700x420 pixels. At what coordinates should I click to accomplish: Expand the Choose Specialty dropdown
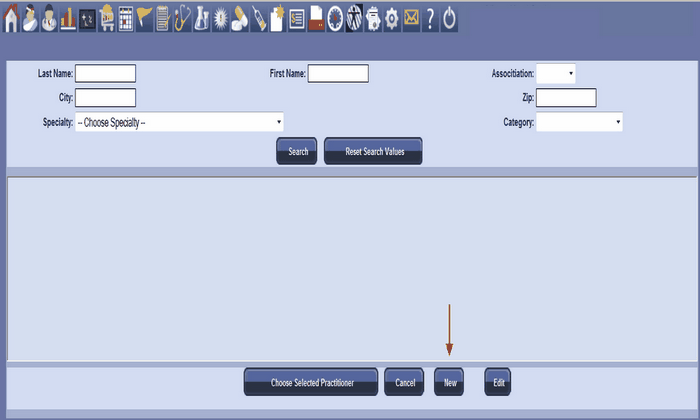point(179,122)
